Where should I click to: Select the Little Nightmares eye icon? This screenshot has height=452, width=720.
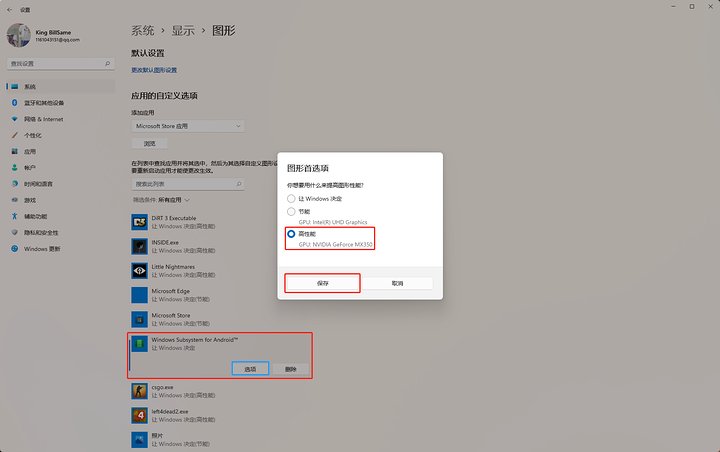coord(139,271)
